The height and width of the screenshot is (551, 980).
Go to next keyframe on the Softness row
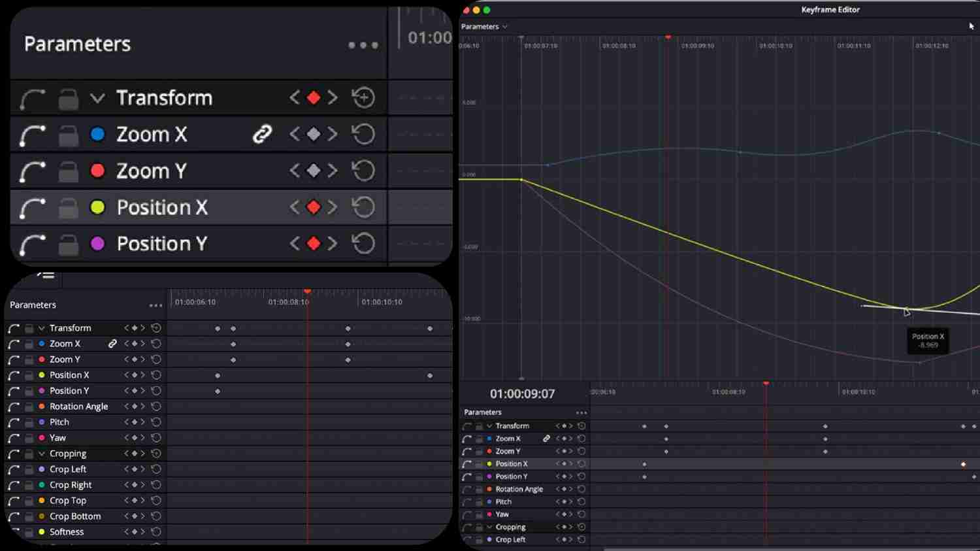pos(142,532)
